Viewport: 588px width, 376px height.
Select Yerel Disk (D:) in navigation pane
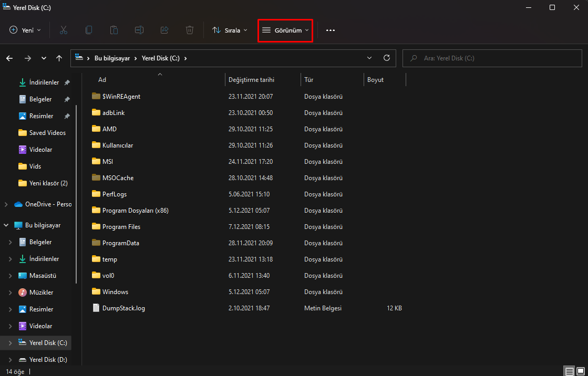(48, 360)
